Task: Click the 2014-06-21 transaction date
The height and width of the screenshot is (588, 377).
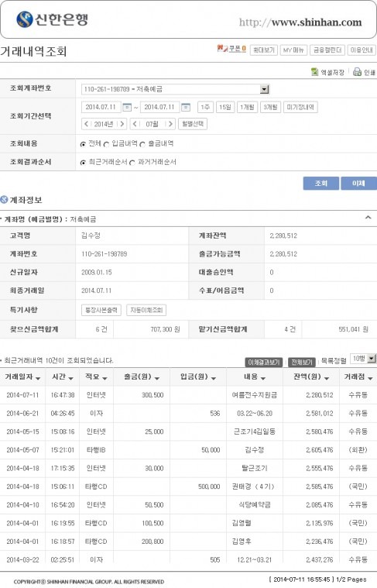Action: tap(22, 413)
